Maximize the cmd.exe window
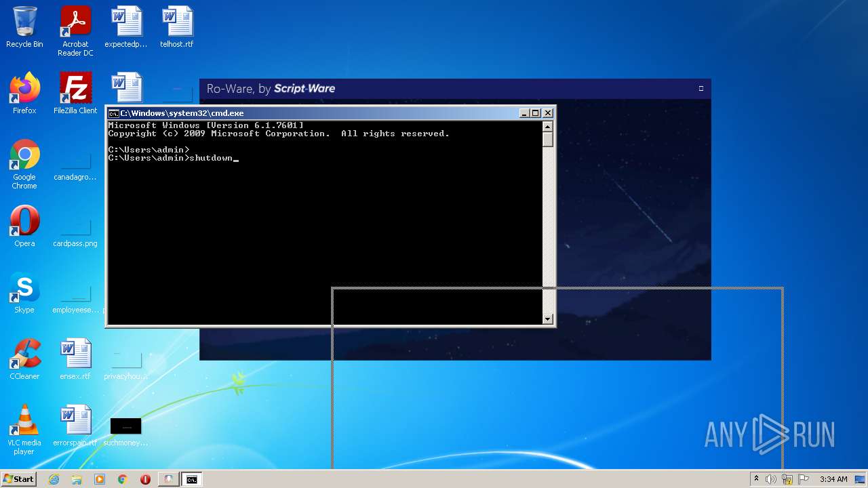Screen dimensions: 868x488 tap(535, 113)
